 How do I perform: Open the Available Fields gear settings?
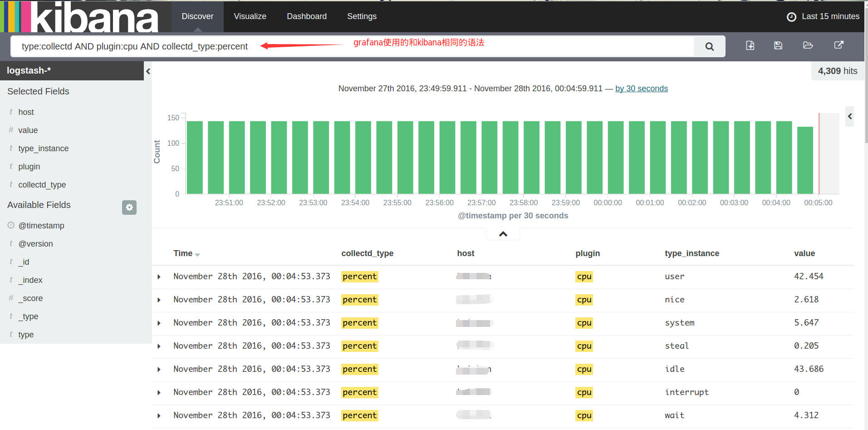click(x=129, y=208)
